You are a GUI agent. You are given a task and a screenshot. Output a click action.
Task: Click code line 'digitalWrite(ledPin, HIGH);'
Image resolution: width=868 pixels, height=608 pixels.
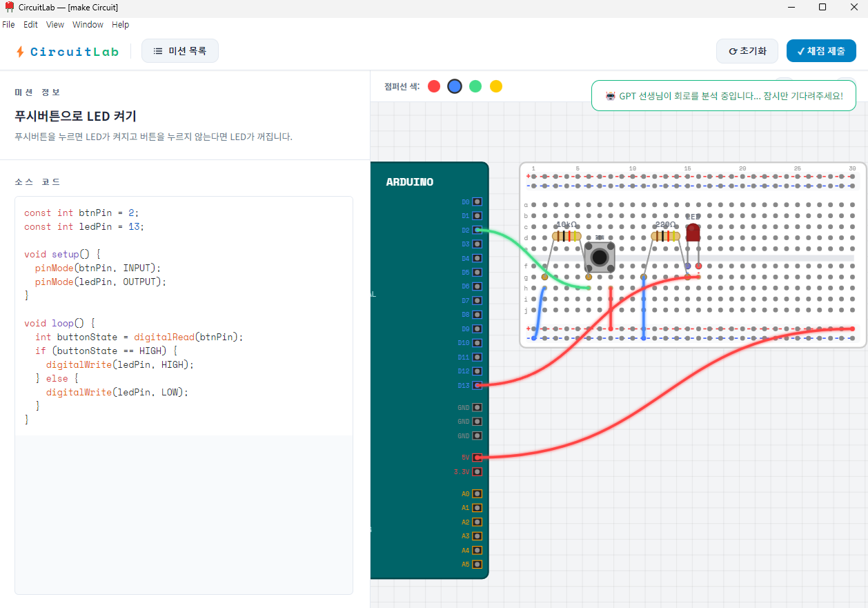[x=120, y=364]
